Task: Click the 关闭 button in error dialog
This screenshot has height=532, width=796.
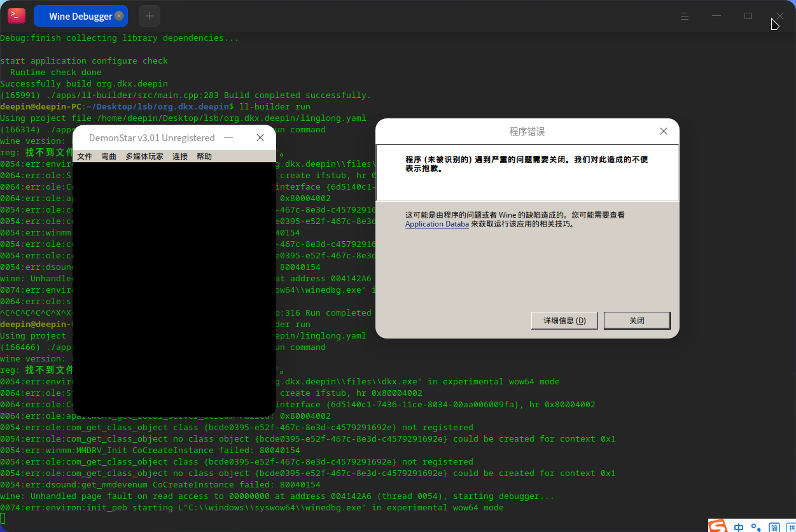Action: click(637, 321)
